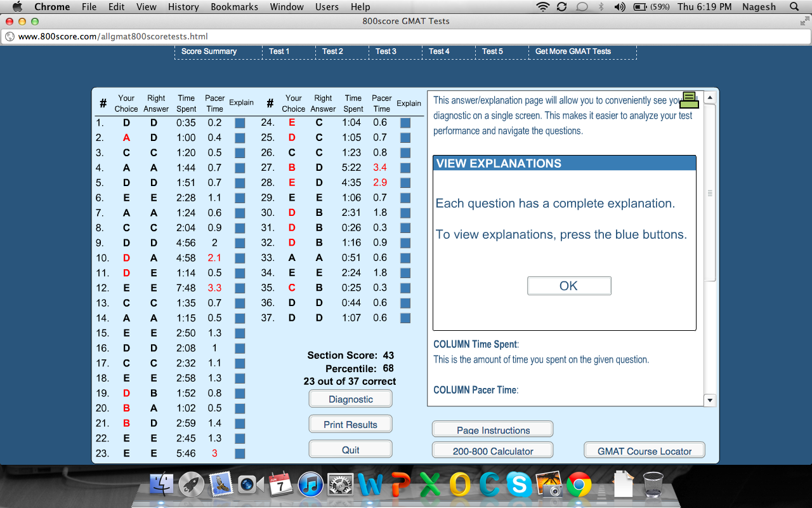Open the explanation for question 30

click(x=405, y=213)
